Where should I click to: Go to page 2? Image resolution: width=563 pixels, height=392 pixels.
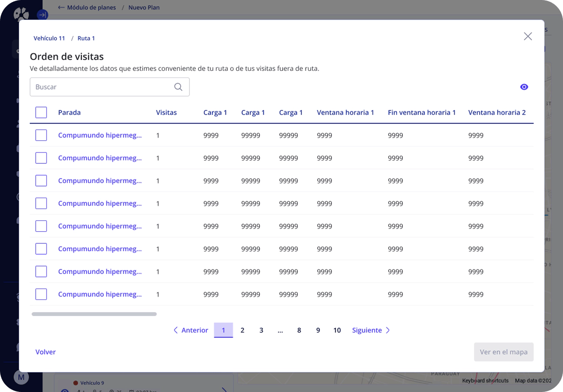[242, 330]
